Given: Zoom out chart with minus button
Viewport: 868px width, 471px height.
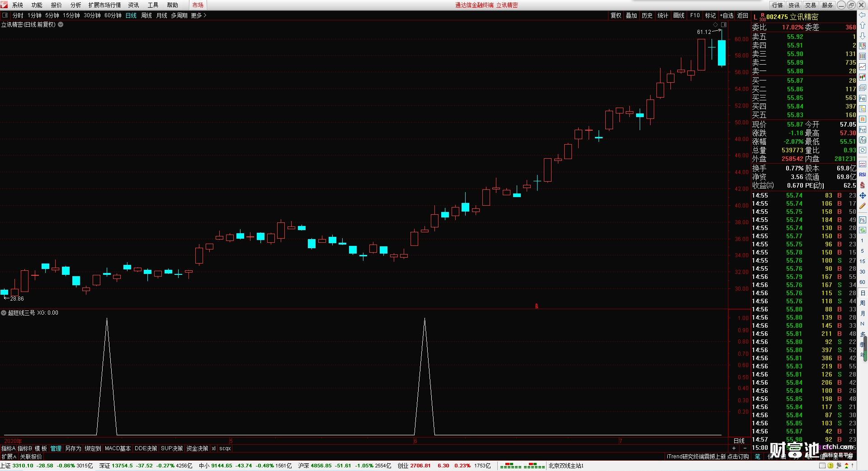Looking at the screenshot, I should 745,448.
